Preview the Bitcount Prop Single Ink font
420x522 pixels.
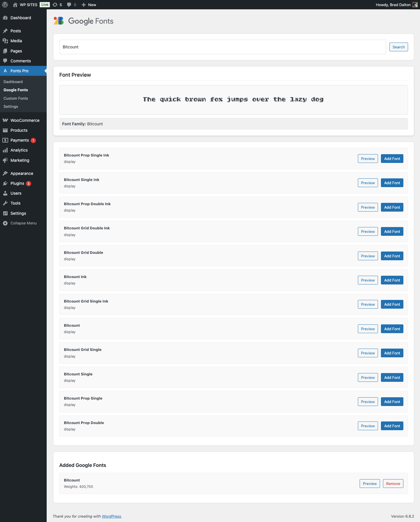tap(367, 159)
